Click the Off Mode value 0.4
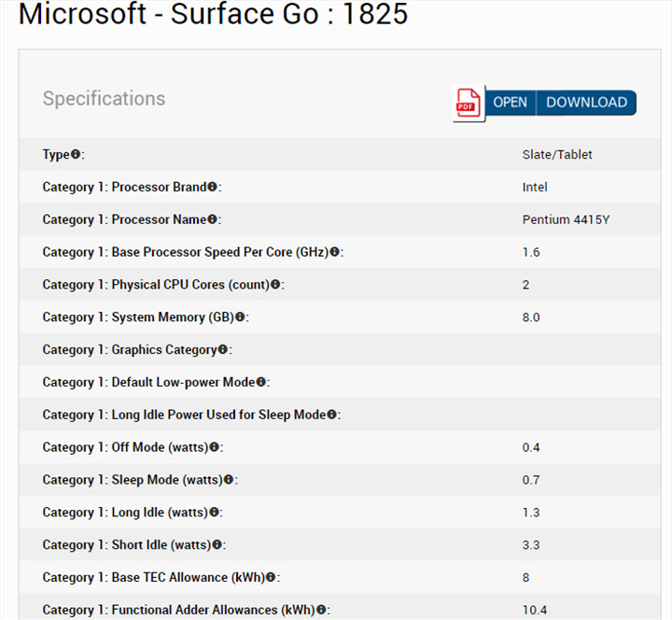The image size is (672, 620). pos(531,447)
